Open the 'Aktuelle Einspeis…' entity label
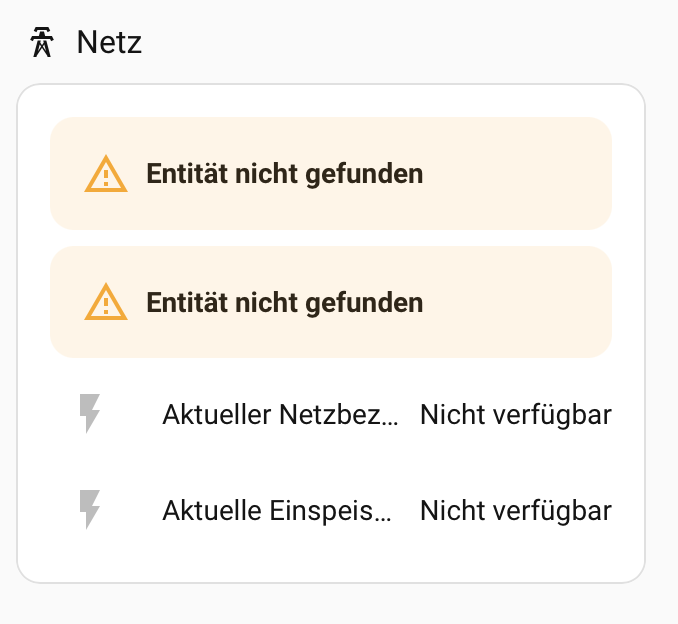The height and width of the screenshot is (624, 678). [x=278, y=510]
